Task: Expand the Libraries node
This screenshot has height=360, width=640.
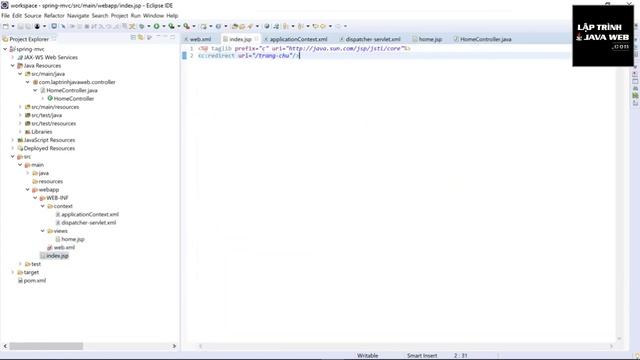Action: tap(20, 132)
